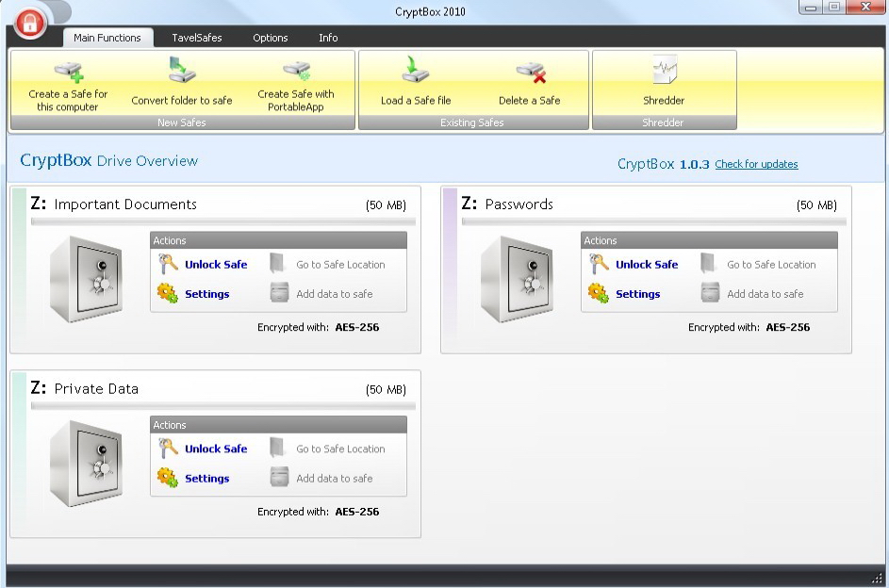Click the red padlock application logo
Image resolution: width=889 pixels, height=588 pixels.
[29, 24]
